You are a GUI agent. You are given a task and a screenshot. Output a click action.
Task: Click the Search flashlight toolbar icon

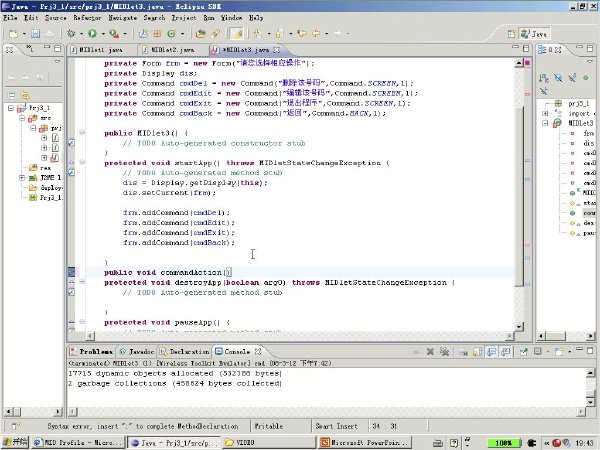pyautogui.click(x=215, y=34)
